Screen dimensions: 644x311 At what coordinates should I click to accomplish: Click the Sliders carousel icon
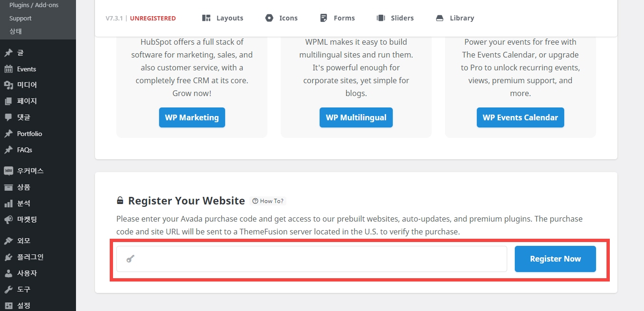pyautogui.click(x=381, y=18)
